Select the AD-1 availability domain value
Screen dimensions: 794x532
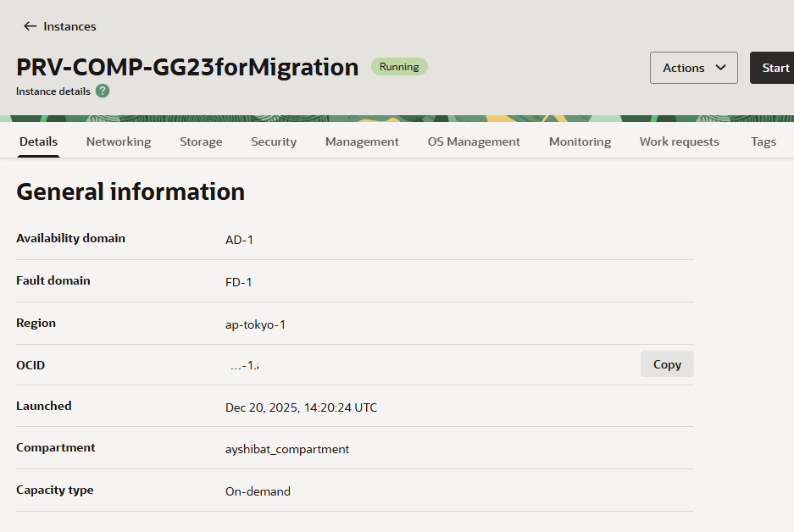[x=239, y=240]
